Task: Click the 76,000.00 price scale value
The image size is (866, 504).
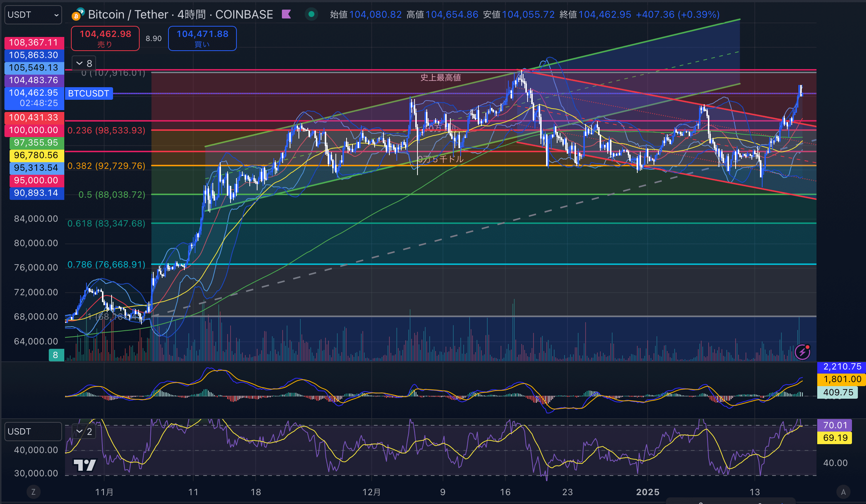Action: click(36, 268)
